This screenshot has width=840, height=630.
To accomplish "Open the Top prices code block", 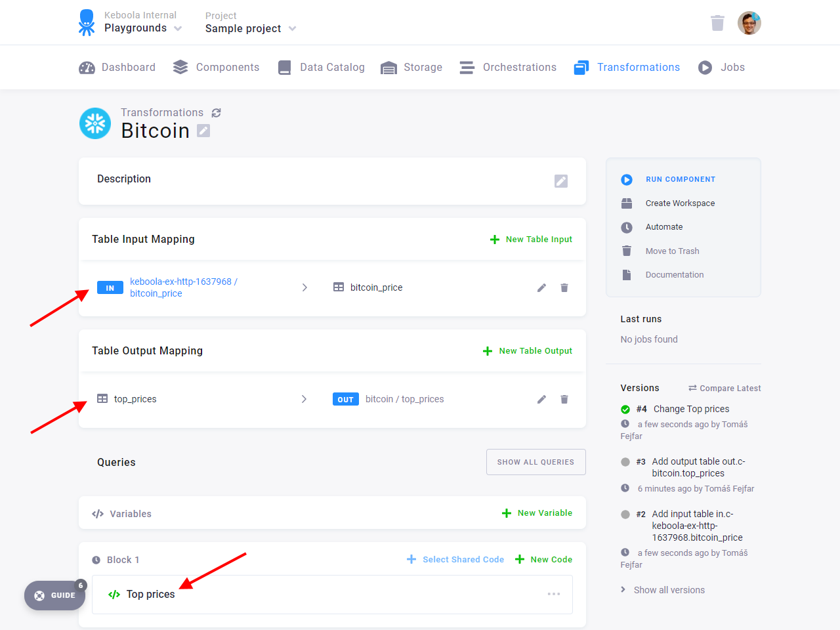I will tap(332, 595).
